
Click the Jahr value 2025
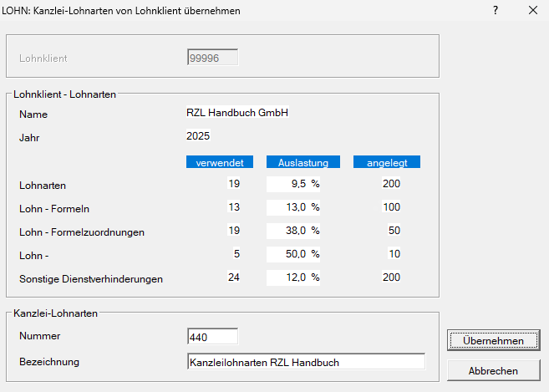tap(197, 135)
